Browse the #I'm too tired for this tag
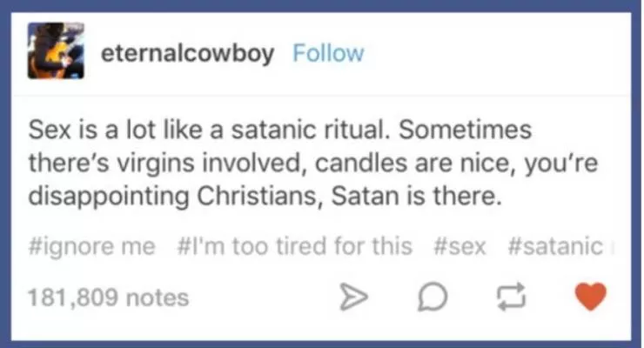The width and height of the screenshot is (644, 348). tap(293, 246)
